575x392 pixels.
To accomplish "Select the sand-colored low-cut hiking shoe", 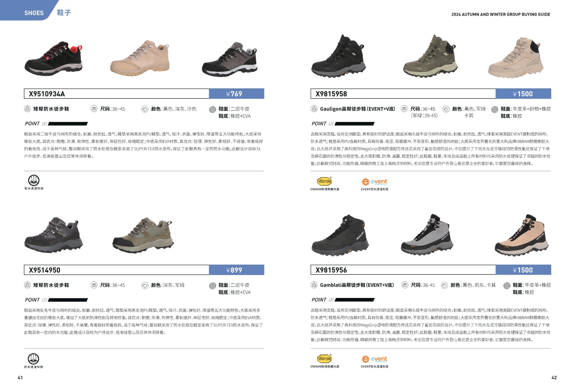I will pos(140,58).
